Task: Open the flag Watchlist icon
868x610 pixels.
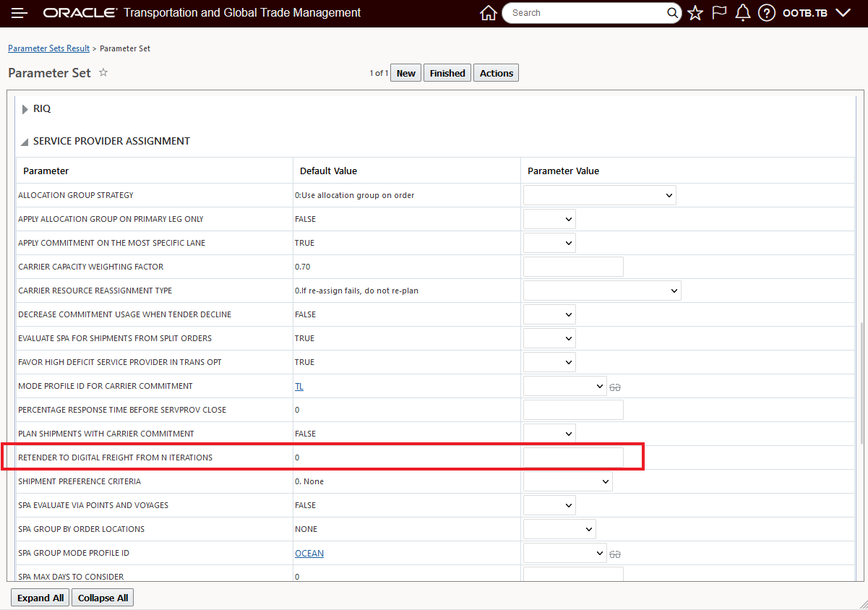Action: point(719,13)
